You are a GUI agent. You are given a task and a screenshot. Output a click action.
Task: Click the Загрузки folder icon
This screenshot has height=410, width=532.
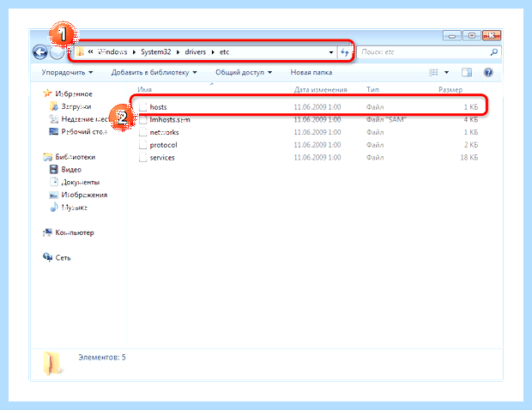53,106
